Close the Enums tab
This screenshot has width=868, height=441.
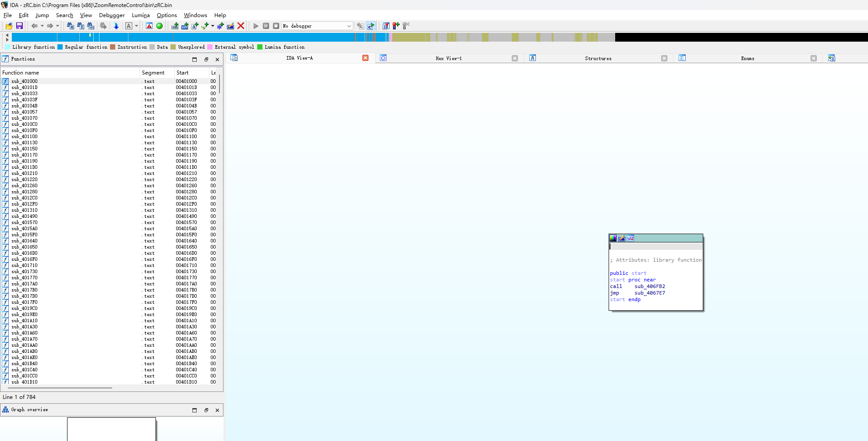click(813, 58)
